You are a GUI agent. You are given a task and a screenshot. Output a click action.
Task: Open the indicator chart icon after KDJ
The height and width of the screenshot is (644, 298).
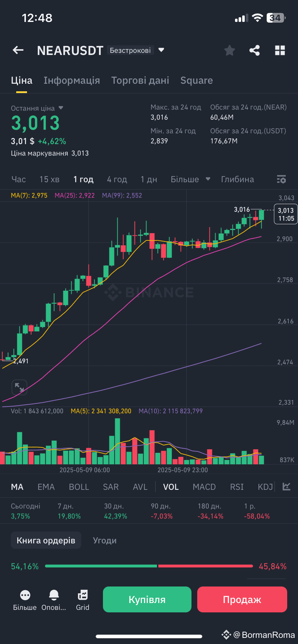tap(286, 487)
